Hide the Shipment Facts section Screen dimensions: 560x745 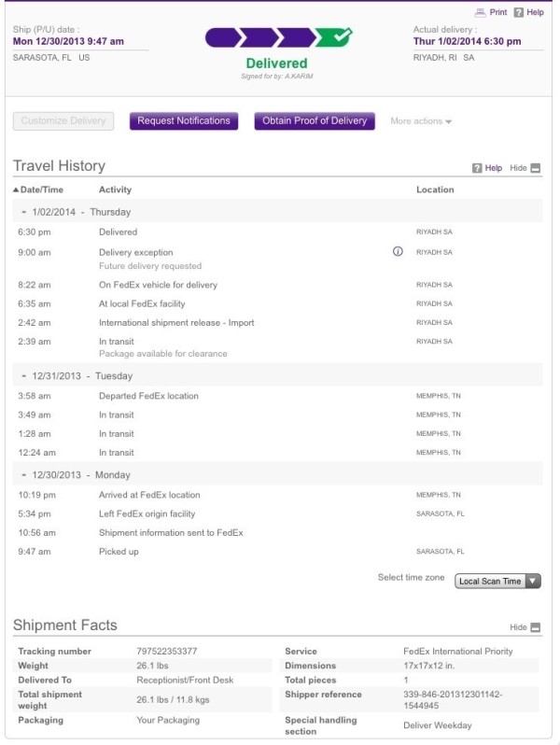pyautogui.click(x=518, y=627)
